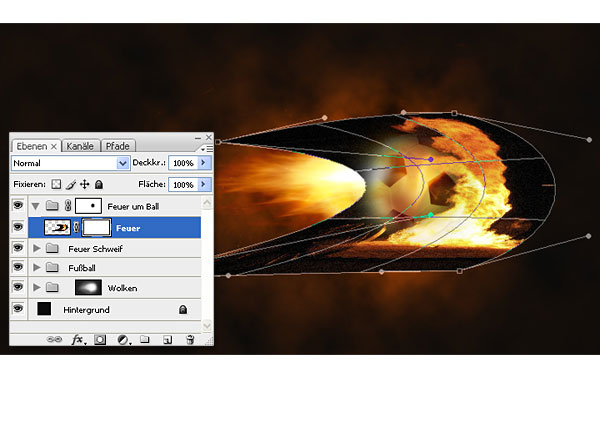Viewport: 600px width, 427px height.
Task: Select the Hintergrund layer name
Action: (x=86, y=310)
